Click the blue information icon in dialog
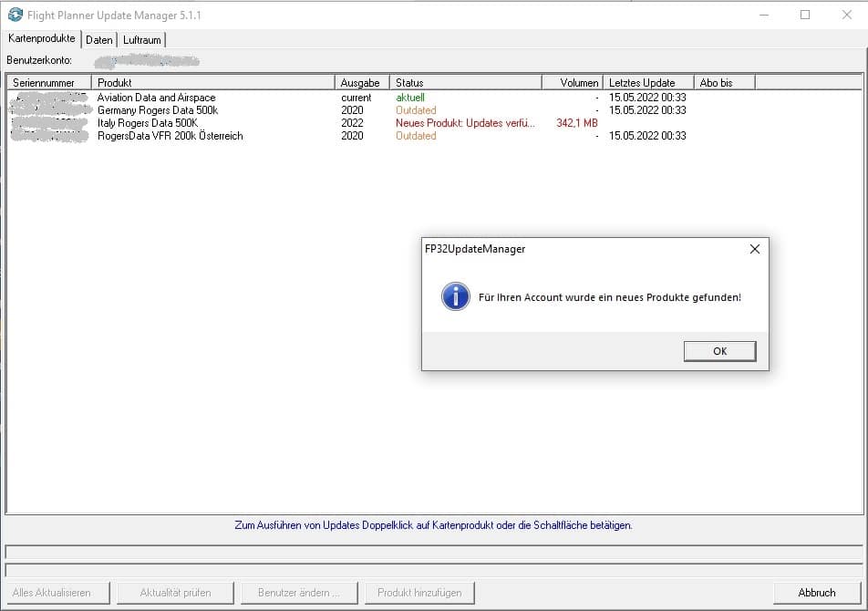Image resolution: width=868 pixels, height=611 pixels. click(x=455, y=296)
